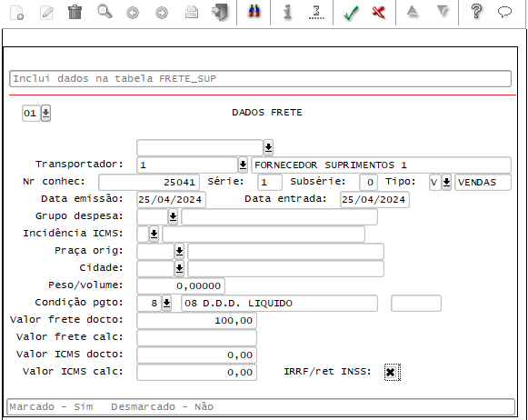Click the Incidência ICMS description field

coord(264,234)
